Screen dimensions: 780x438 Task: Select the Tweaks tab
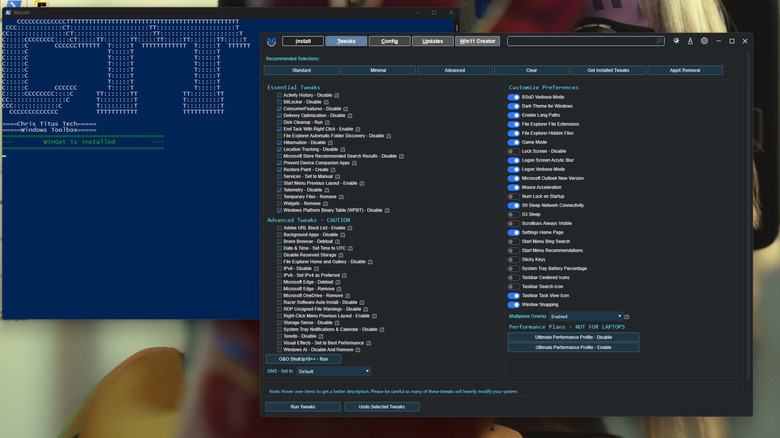tap(346, 41)
